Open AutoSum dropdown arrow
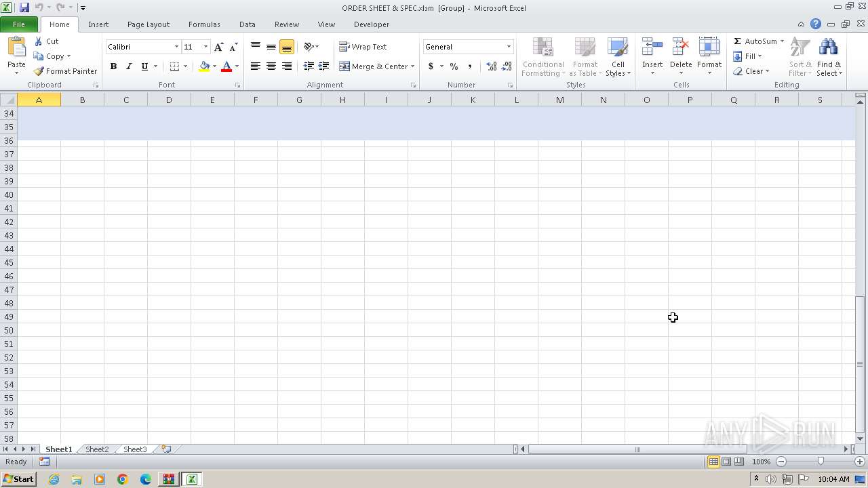Screen dimensions: 868x488 coord(782,41)
